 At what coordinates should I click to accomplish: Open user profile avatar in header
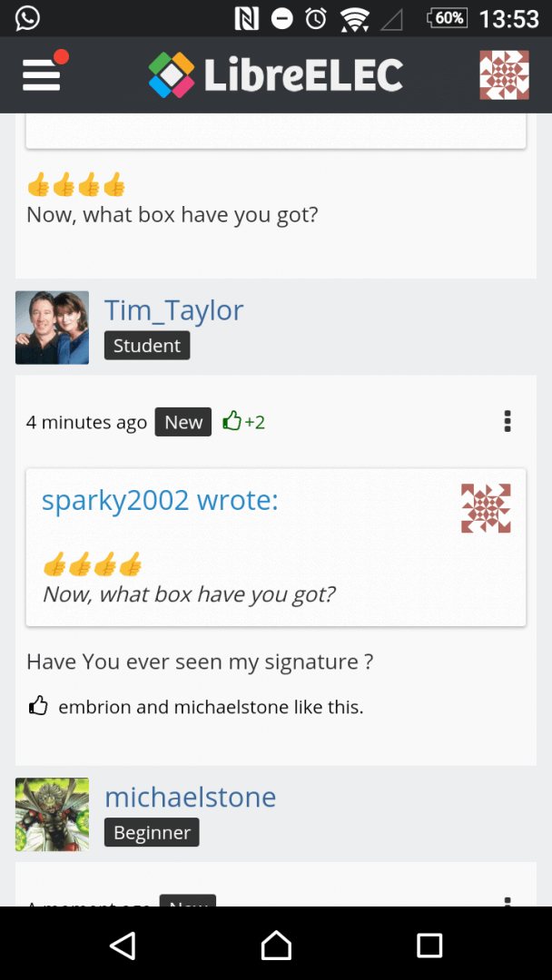click(504, 74)
